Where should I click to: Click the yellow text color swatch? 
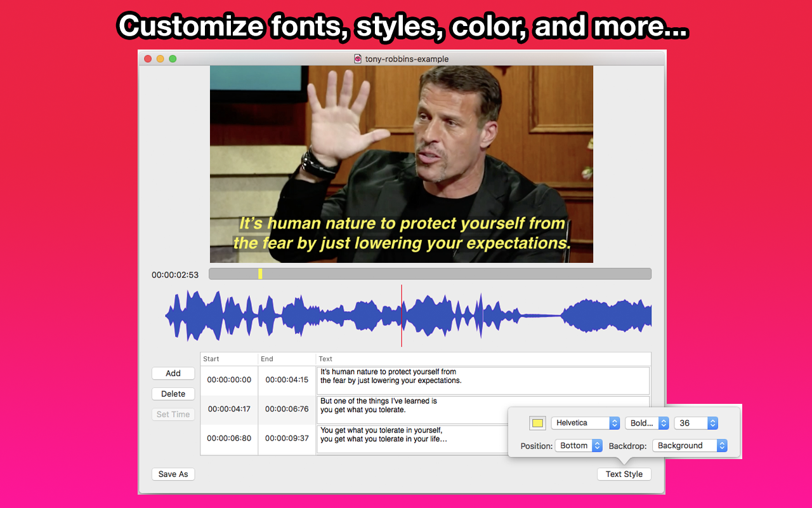pos(537,422)
